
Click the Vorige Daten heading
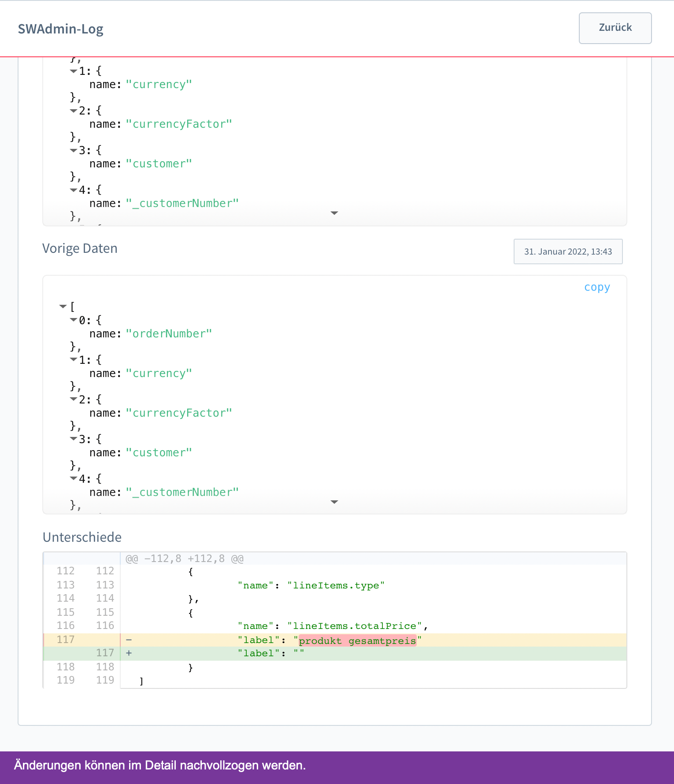[x=80, y=248]
